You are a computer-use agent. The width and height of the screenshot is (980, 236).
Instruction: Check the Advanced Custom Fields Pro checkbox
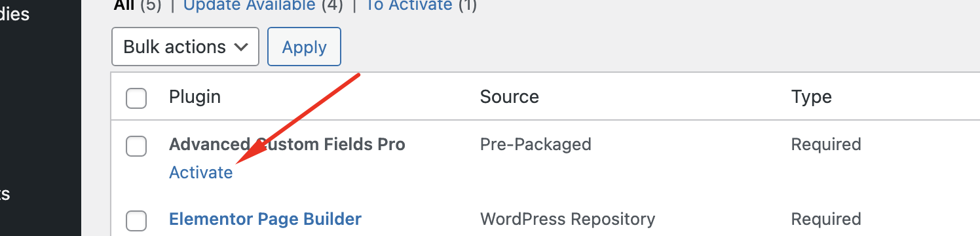point(136,146)
